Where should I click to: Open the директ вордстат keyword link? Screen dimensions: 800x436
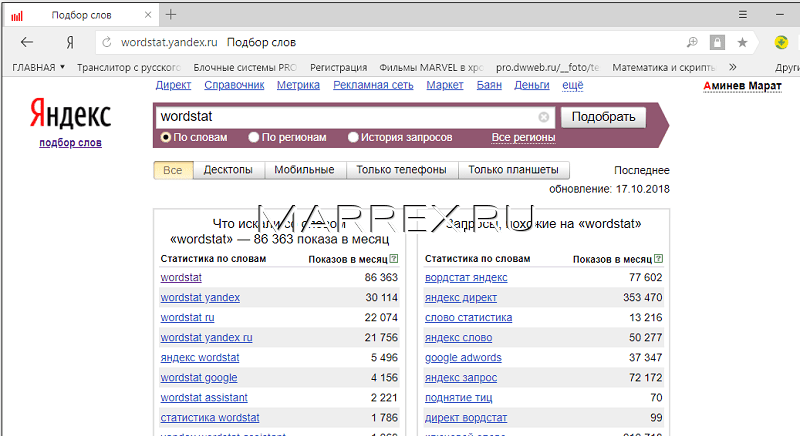pos(466,418)
